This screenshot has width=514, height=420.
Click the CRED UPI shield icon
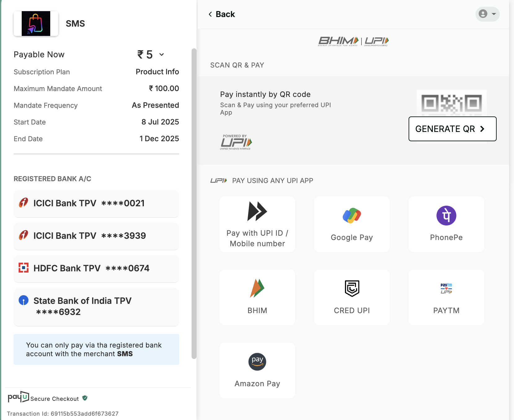point(352,288)
